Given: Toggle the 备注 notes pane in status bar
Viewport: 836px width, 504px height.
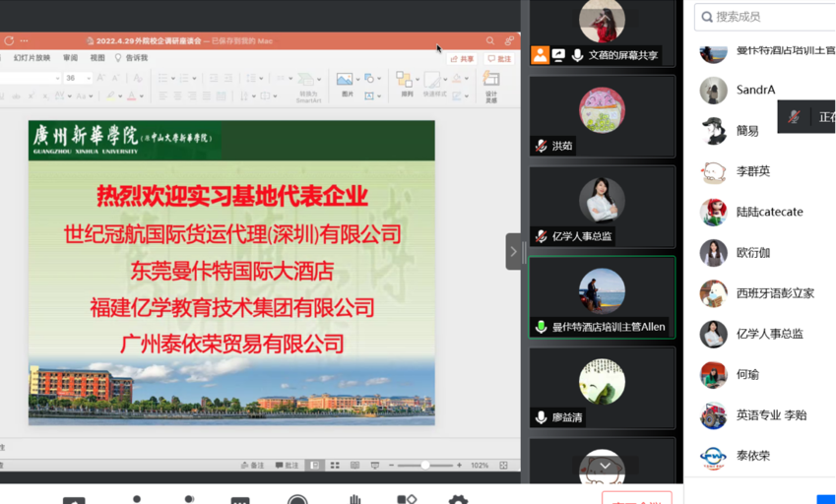Looking at the screenshot, I should click(253, 466).
